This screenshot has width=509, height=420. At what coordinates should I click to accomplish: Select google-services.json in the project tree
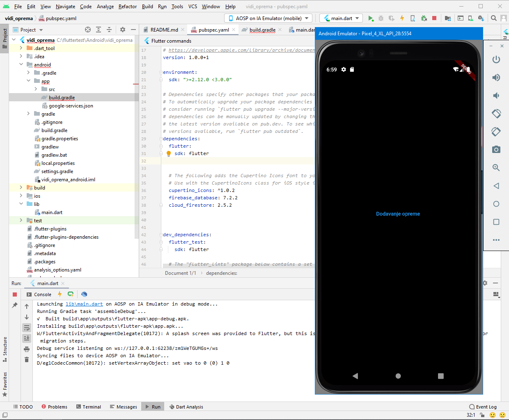[71, 106]
